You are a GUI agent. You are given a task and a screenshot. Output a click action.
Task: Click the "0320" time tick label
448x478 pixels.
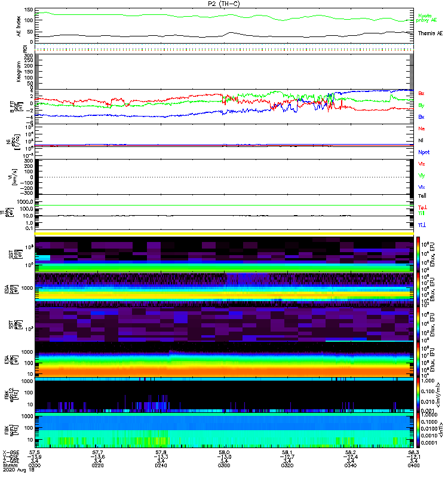(287, 465)
